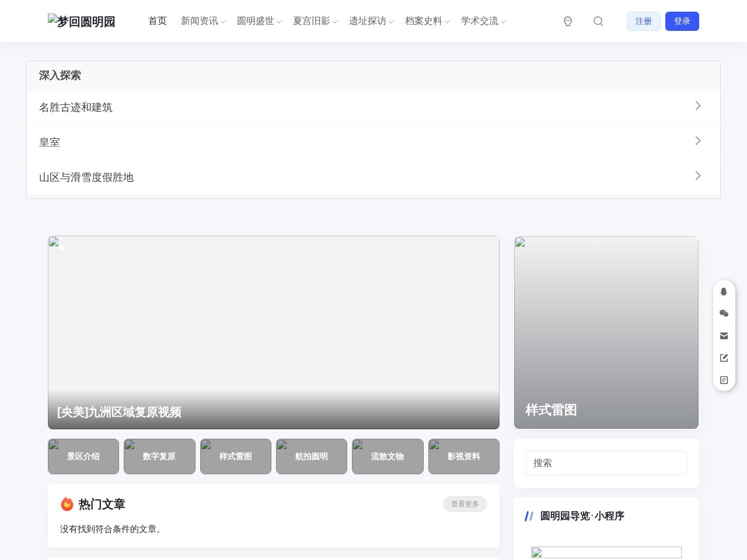Click the 梦回圆明园 site logo
Viewport: 747px width, 560px height.
point(81,21)
